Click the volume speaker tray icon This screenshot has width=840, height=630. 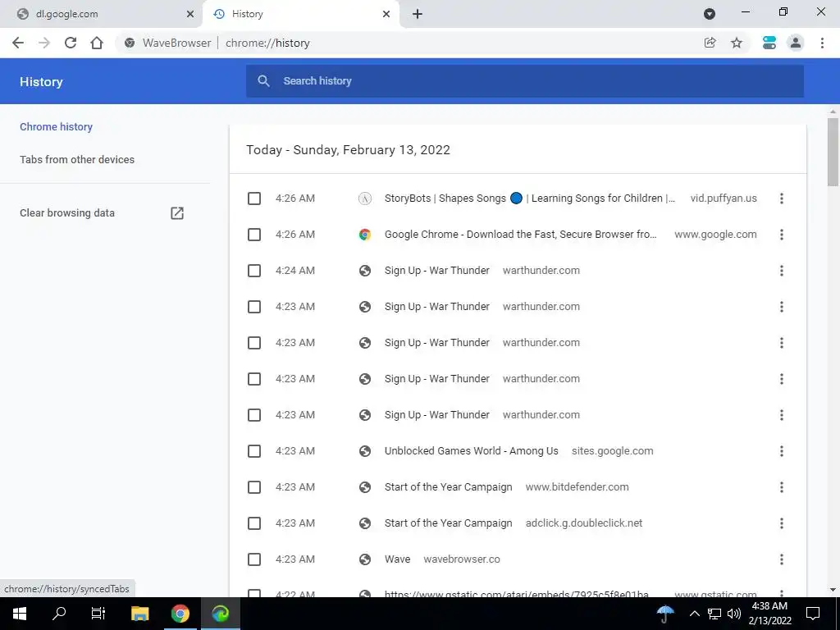734,614
